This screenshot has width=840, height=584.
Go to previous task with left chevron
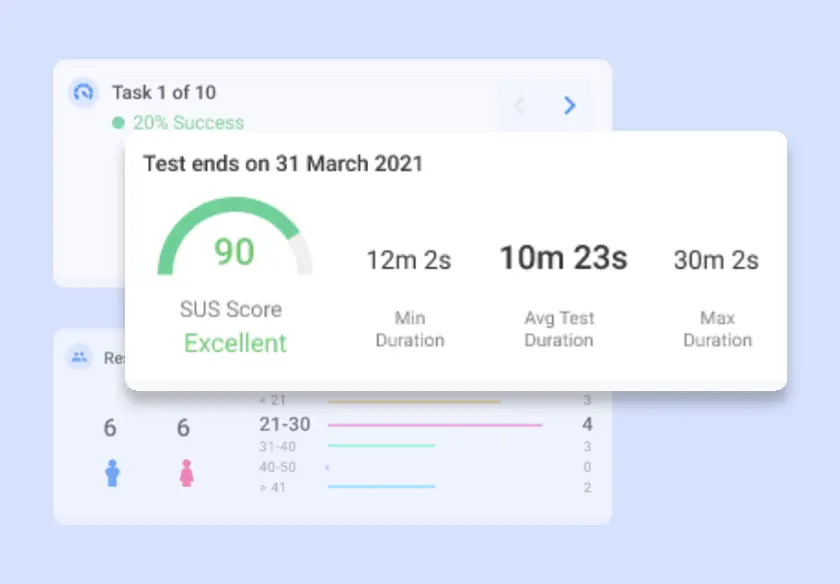519,105
